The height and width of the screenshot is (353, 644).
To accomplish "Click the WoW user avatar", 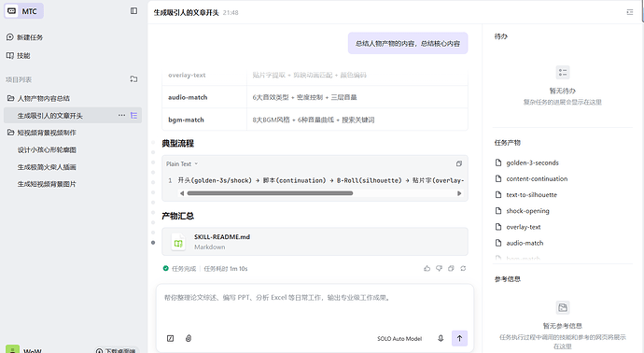I will 12,349.
